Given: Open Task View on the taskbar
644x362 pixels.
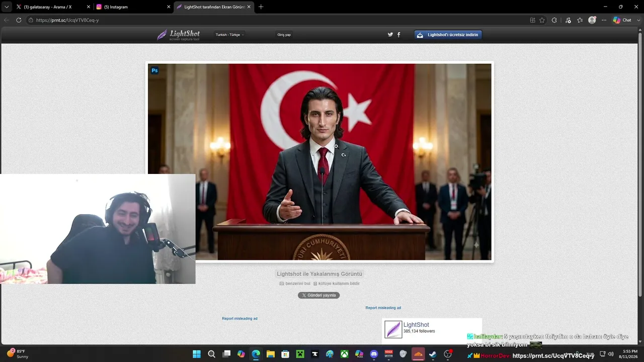Looking at the screenshot, I should click(x=226, y=354).
